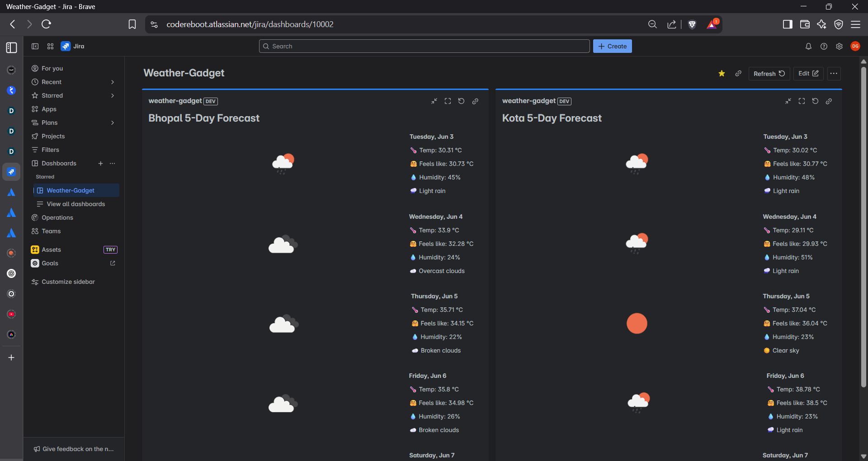Open For you in sidebar
Screen dimensions: 868x461
(74, 68)
